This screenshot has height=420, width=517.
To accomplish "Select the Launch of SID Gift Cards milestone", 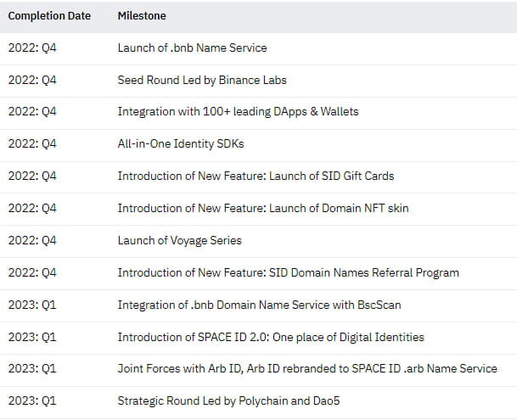I will click(x=256, y=176).
